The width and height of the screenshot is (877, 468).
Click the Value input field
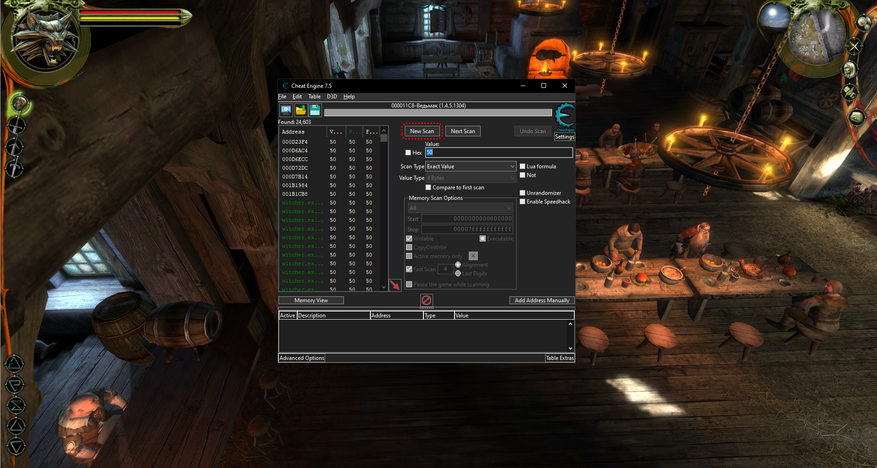click(499, 153)
